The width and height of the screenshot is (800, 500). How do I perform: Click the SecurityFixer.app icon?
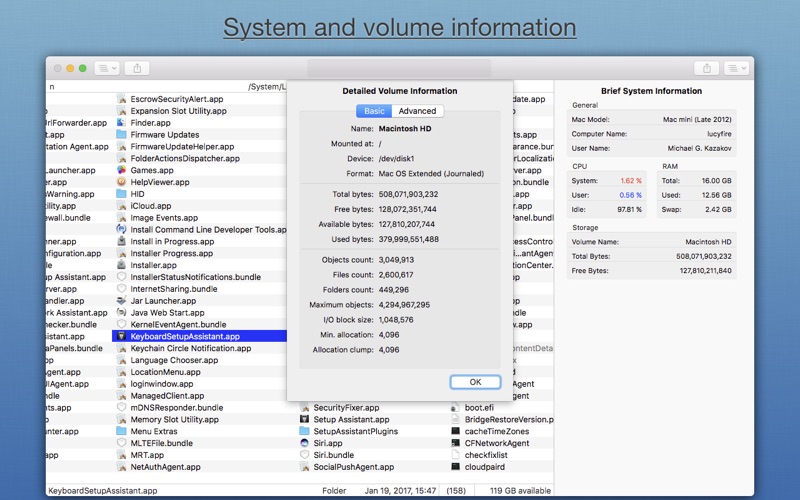point(305,407)
